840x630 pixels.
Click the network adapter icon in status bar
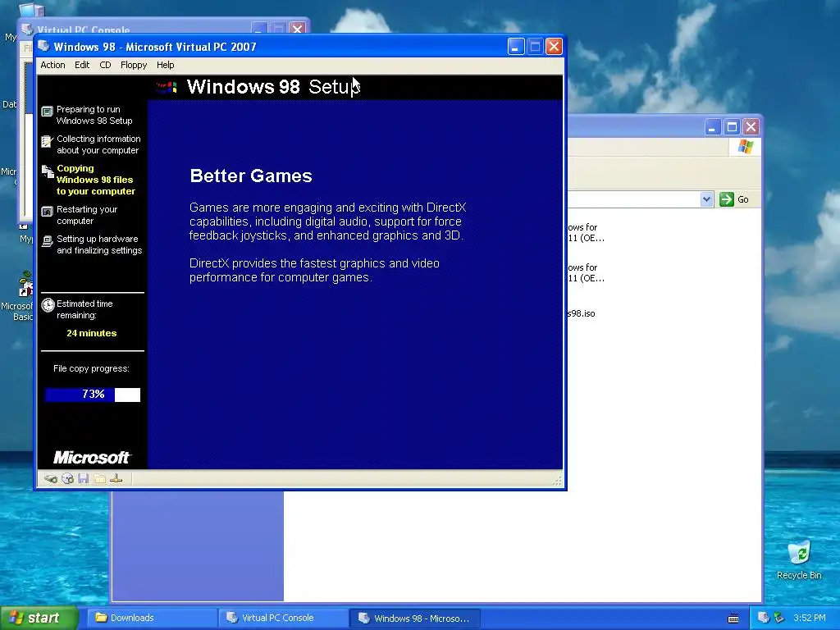tap(116, 478)
